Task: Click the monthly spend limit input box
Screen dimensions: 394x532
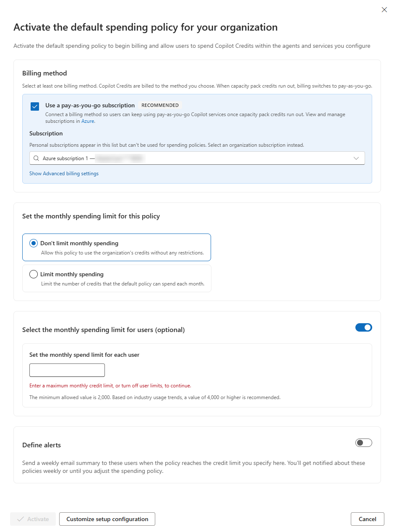Action: (67, 370)
